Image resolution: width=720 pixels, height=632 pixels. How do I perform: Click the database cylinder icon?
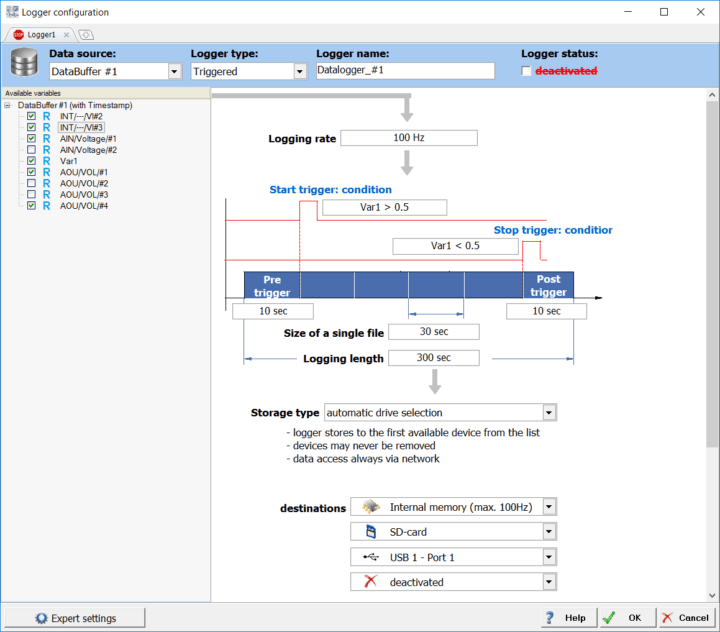pyautogui.click(x=24, y=62)
